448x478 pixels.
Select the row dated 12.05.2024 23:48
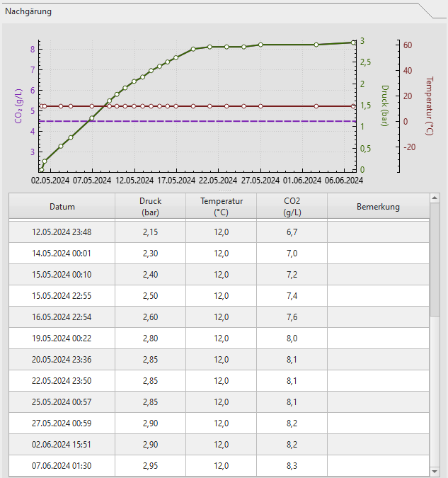click(62, 232)
